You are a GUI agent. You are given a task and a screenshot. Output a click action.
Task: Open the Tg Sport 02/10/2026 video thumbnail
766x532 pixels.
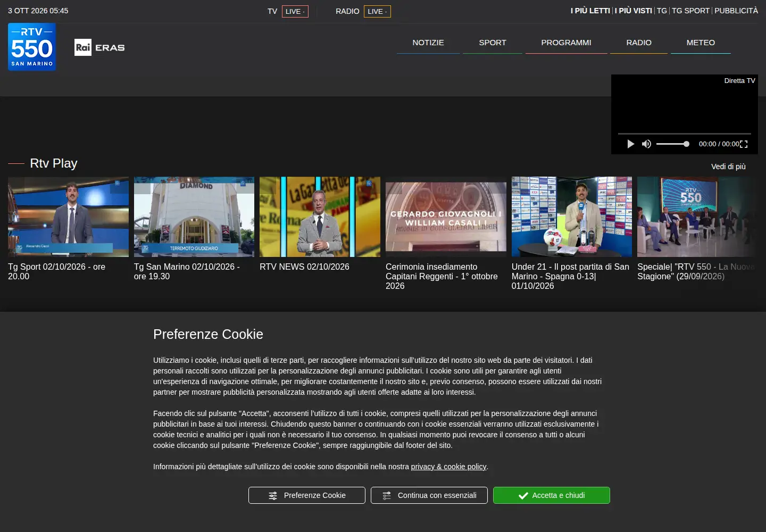pyautogui.click(x=68, y=217)
